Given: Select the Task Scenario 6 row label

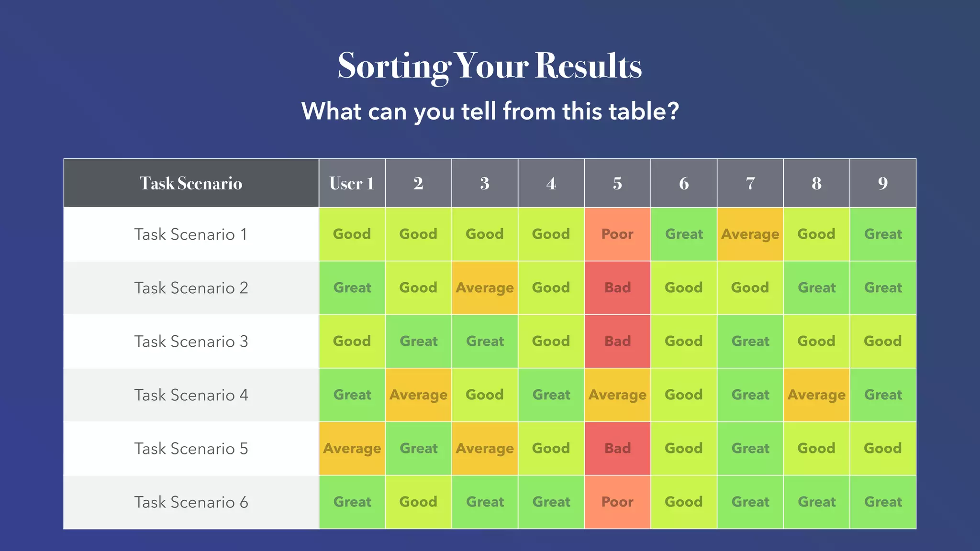Looking at the screenshot, I should click(x=191, y=502).
